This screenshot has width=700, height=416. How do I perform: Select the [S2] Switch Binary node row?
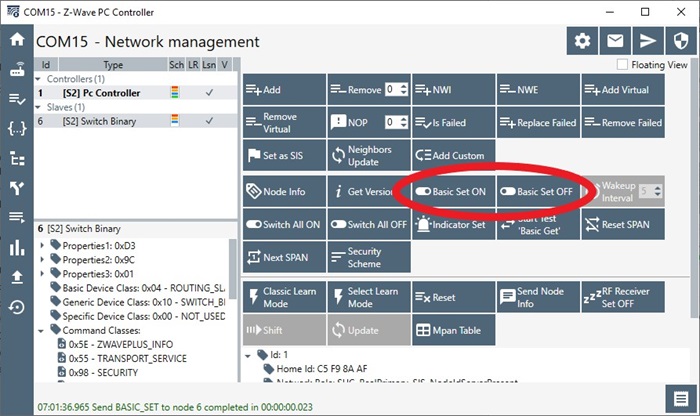pos(136,121)
